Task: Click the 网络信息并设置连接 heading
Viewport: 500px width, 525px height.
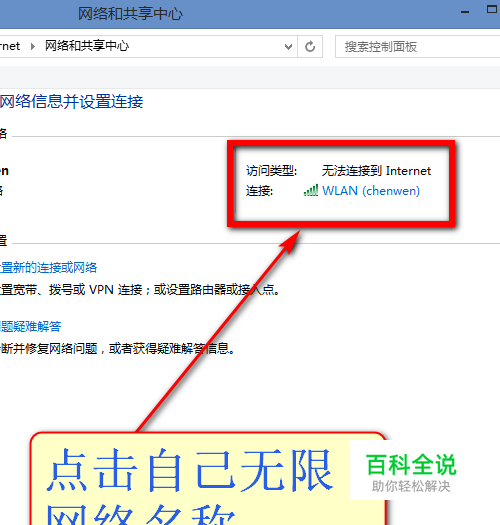Action: tap(71, 101)
